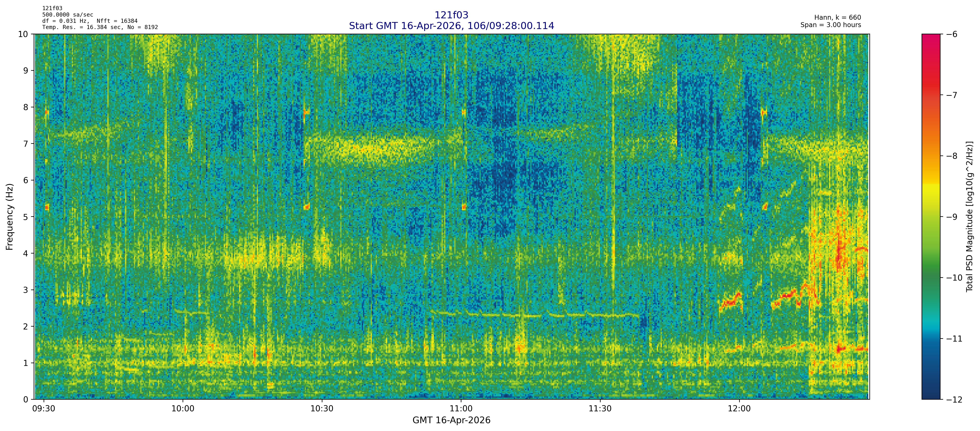This screenshot has width=980, height=431.
Task: Click the 500.0000 sa/sec header text
Action: [x=68, y=15]
